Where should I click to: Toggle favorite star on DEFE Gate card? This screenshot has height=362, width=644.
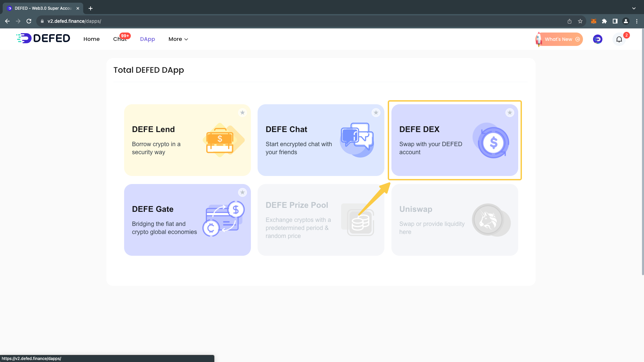(242, 192)
